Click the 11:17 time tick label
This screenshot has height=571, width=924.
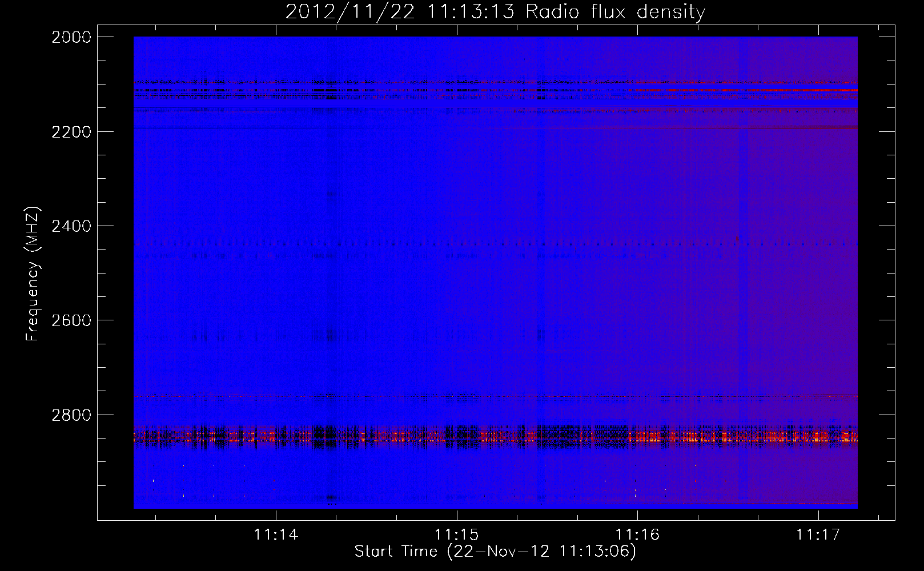(x=818, y=534)
